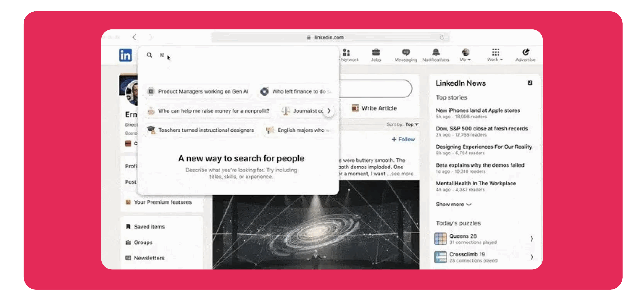Open 'Designing Experiences For Our Reality' story
644x300 pixels.
tap(484, 147)
